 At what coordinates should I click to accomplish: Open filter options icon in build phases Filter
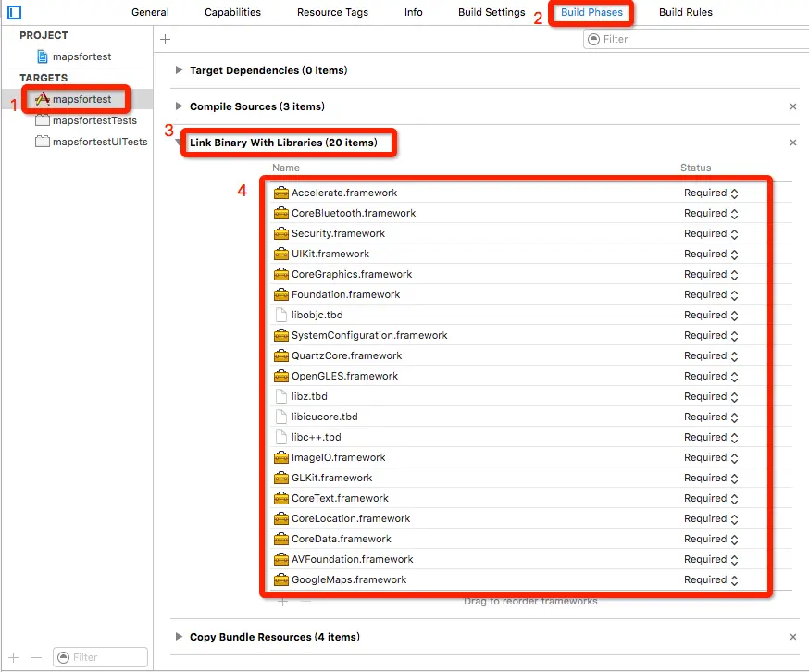[594, 39]
